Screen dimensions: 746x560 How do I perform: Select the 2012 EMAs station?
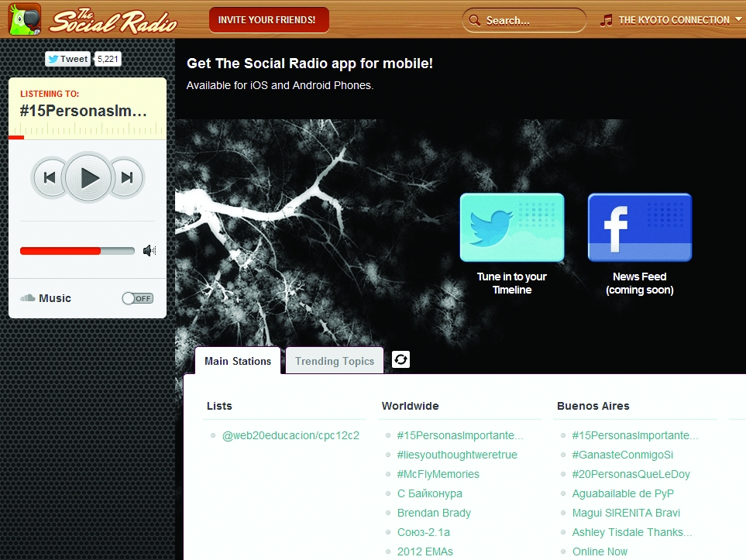(425, 552)
